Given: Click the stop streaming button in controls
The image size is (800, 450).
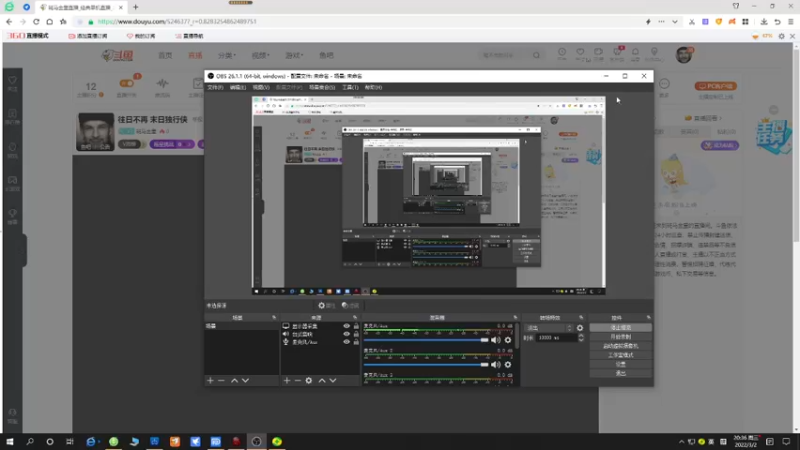Looking at the screenshot, I should tap(620, 328).
